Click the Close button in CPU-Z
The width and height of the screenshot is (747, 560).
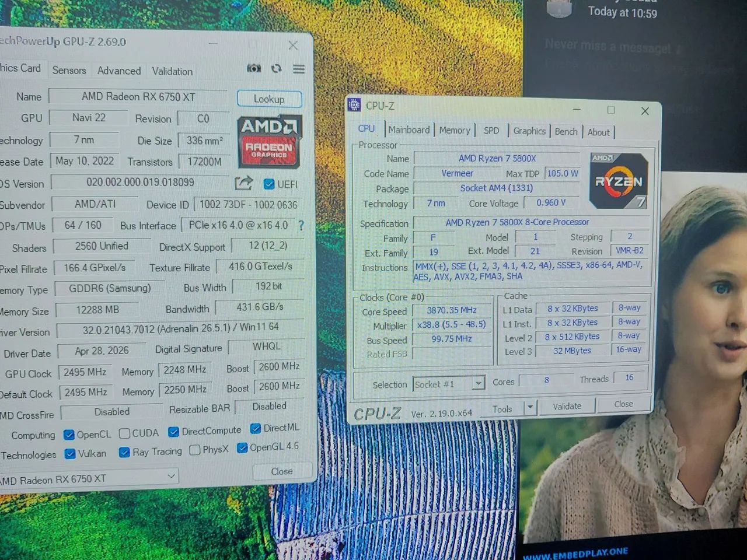point(623,404)
